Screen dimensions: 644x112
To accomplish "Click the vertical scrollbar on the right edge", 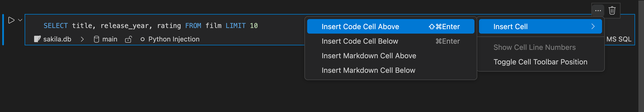I will 641,56.
